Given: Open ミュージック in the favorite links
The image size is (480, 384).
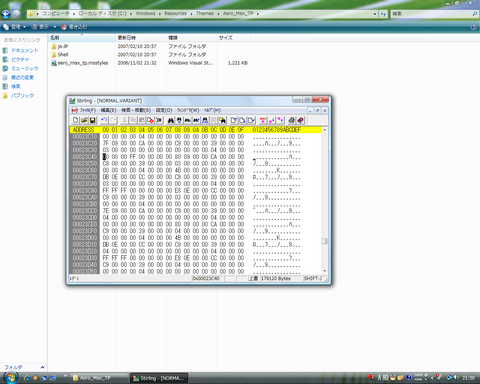Looking at the screenshot, I should point(21,68).
